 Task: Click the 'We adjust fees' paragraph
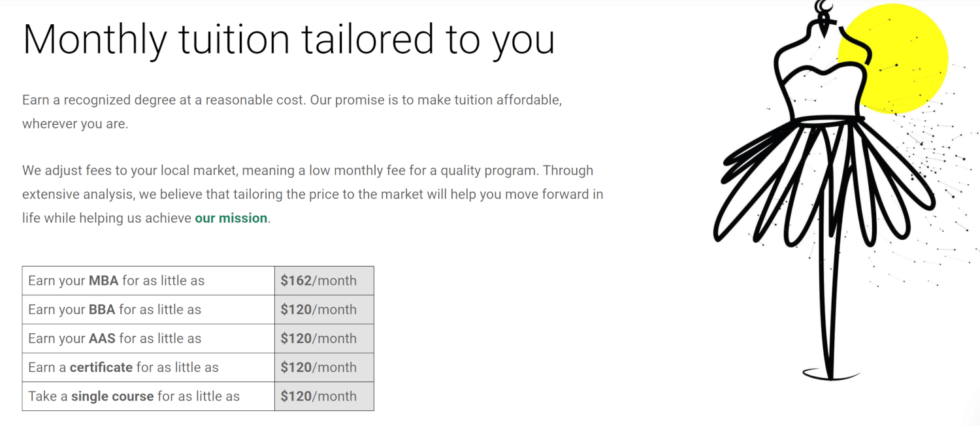313,194
